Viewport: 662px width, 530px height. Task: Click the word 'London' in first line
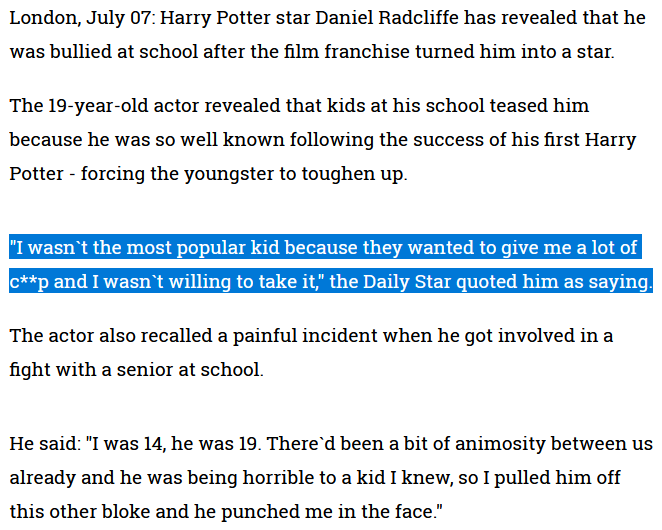[x=44, y=18]
